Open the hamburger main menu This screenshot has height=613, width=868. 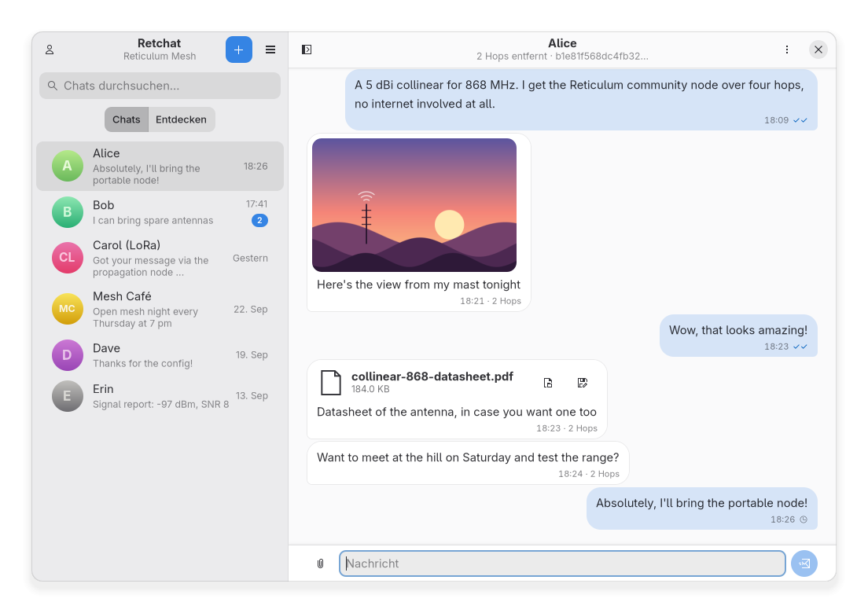pyautogui.click(x=270, y=50)
